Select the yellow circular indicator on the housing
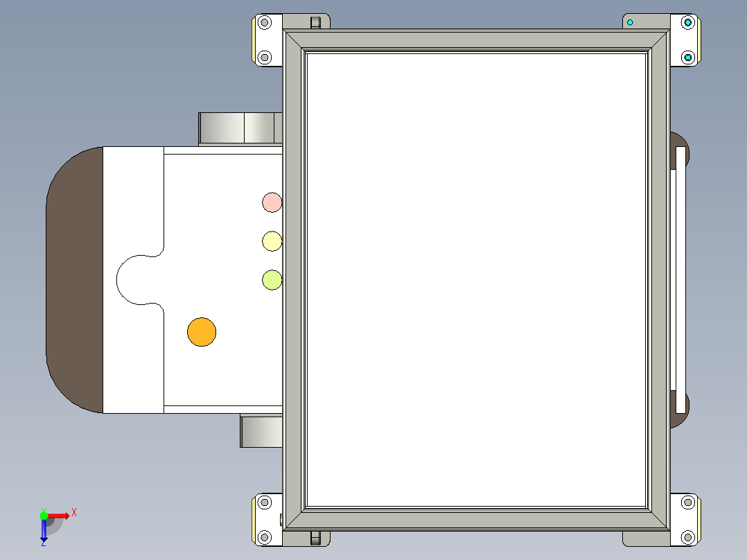Viewport: 747px width, 560px height. (x=272, y=241)
